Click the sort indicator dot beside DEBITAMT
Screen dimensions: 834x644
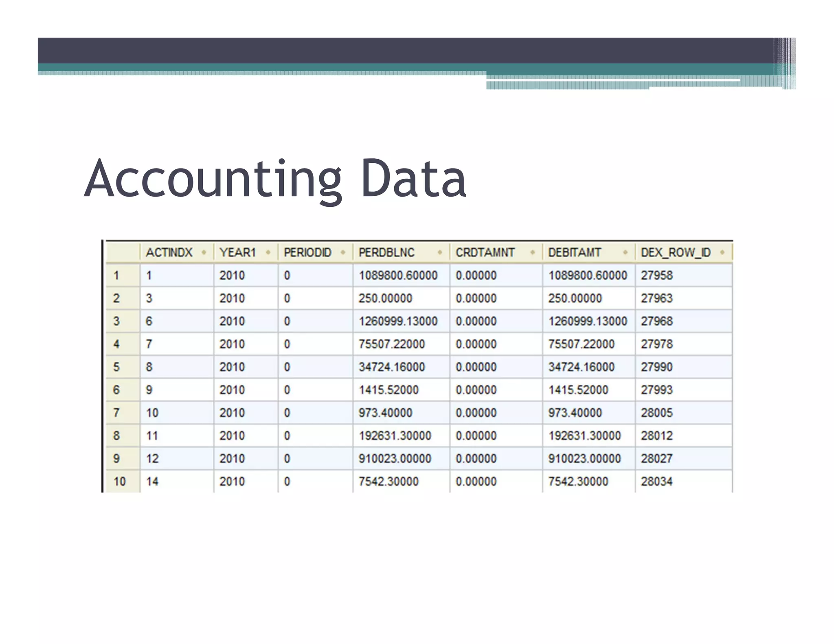pyautogui.click(x=625, y=252)
